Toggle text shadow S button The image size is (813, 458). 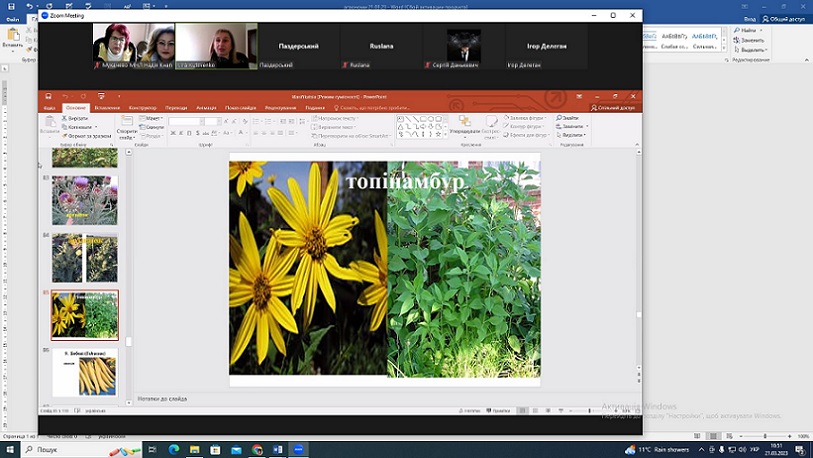[198, 133]
